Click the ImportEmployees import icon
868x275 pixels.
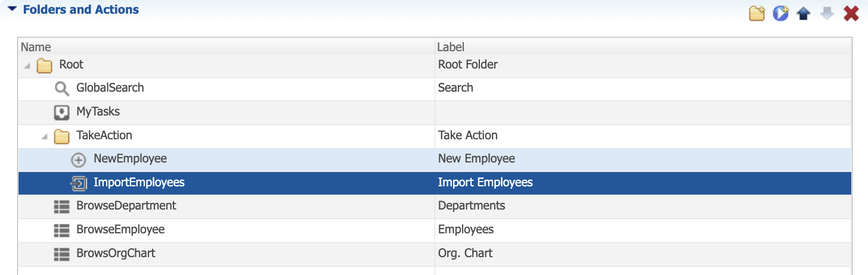[79, 183]
